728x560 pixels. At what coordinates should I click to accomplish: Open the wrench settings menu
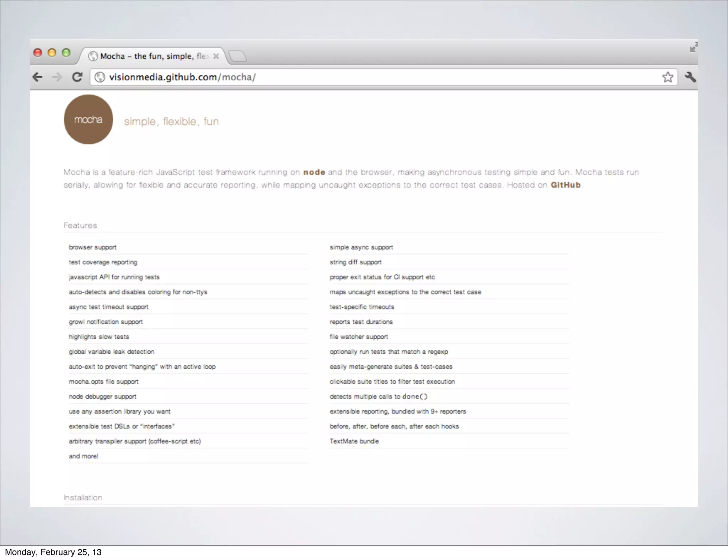click(x=690, y=77)
